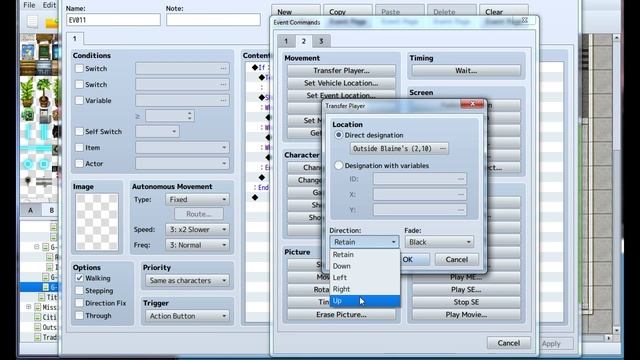
Task: Open the Speed dropdown set to x2 Slower
Action: 198,229
